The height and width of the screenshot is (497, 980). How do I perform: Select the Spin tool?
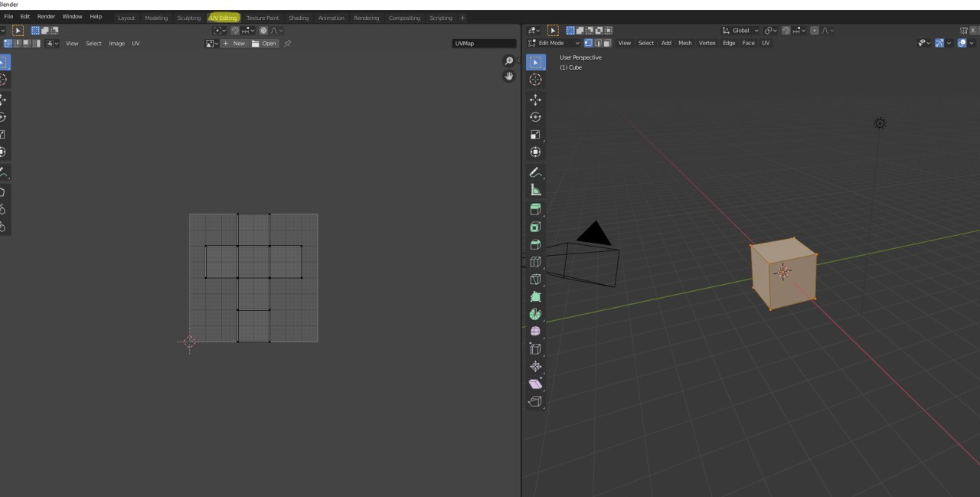click(535, 314)
